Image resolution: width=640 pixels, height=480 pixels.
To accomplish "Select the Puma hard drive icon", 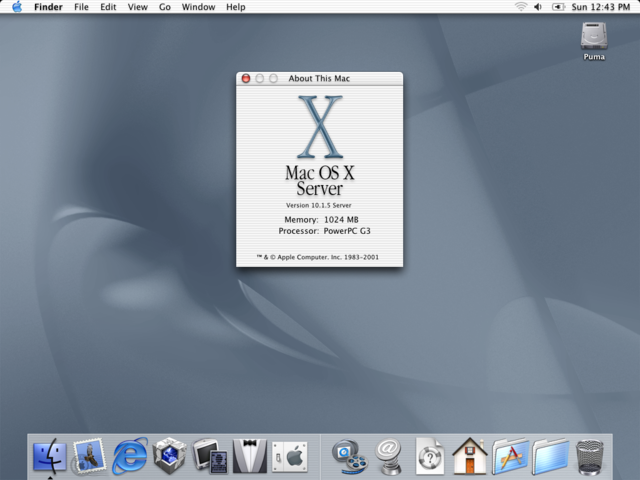I will pyautogui.click(x=594, y=36).
